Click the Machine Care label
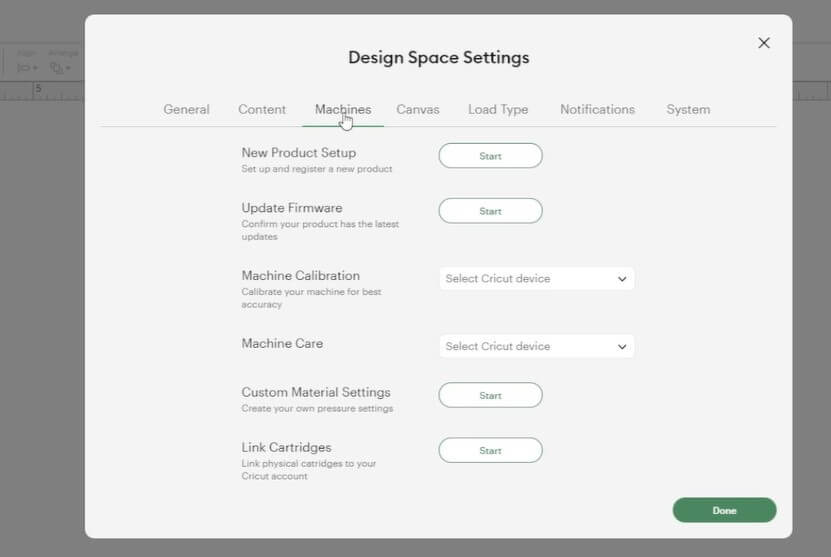Screen dimensions: 831x557 (x=282, y=343)
